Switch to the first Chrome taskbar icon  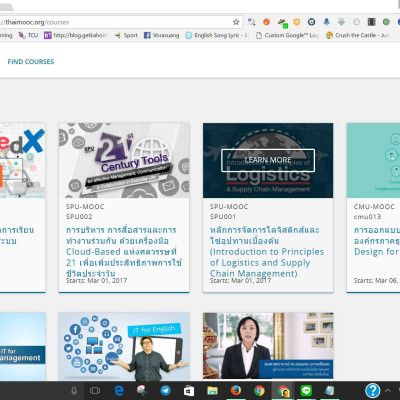pyautogui.click(x=259, y=390)
